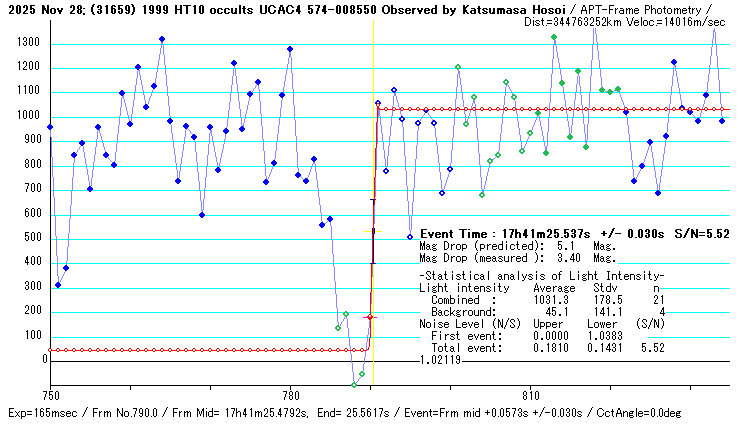Select the S/N=5.52 text in the event header
Screen dimensions: 740x425
[704, 231]
